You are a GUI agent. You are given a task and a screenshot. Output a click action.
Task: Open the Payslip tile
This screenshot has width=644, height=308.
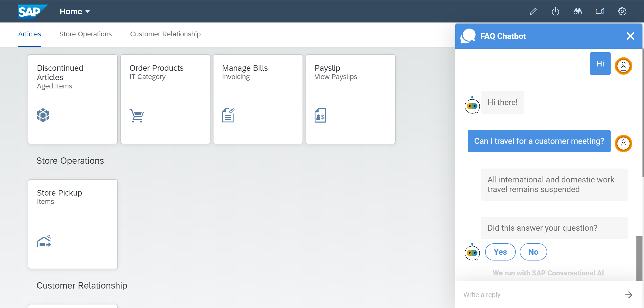coord(351,99)
